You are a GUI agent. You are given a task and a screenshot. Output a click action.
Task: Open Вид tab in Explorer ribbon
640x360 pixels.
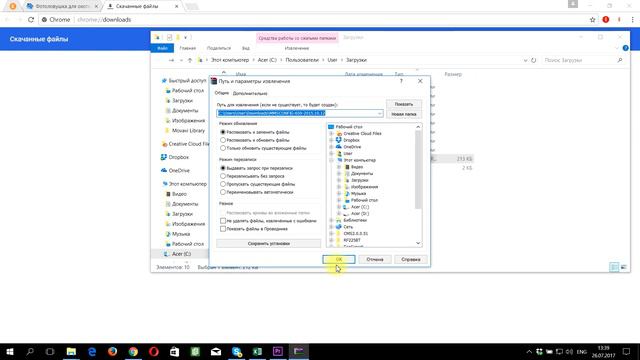click(246, 48)
